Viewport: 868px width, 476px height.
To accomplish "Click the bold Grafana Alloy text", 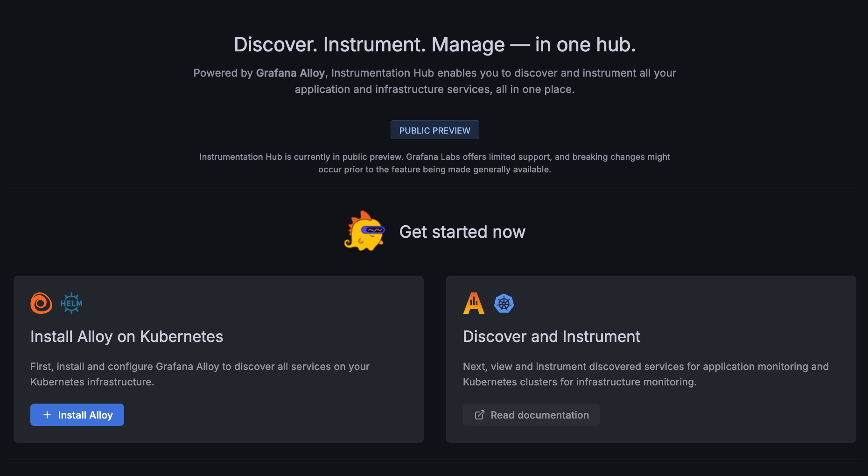I will [x=290, y=73].
